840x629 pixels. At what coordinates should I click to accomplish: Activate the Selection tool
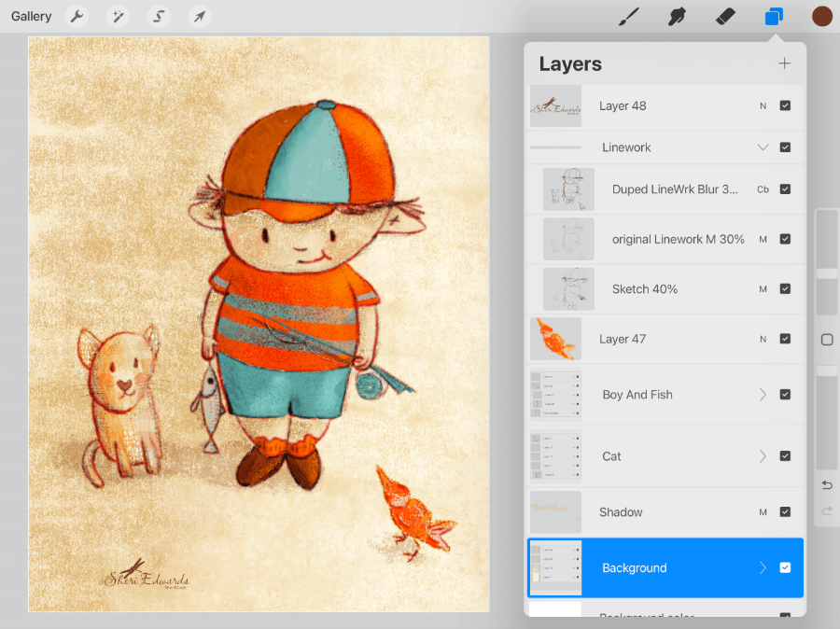tap(160, 17)
